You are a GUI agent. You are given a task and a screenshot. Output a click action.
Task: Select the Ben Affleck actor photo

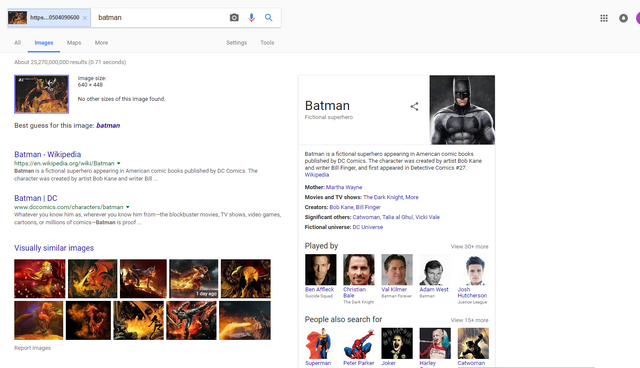(x=321, y=269)
